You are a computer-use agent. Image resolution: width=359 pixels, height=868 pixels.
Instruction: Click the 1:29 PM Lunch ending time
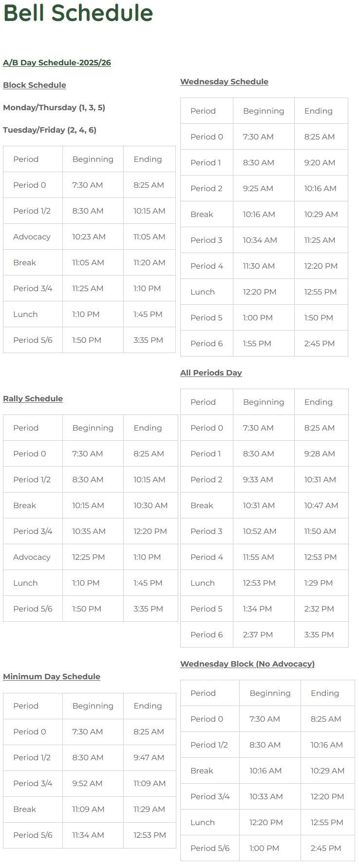coord(319,583)
